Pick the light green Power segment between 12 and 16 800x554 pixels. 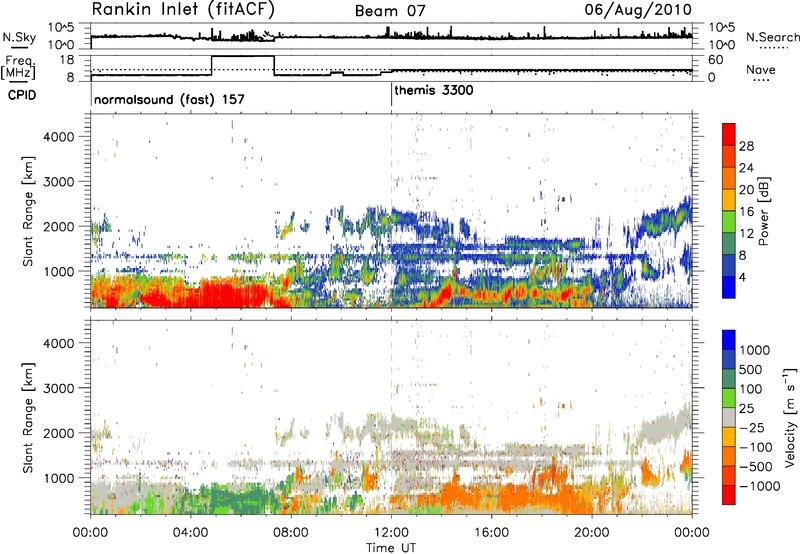coord(729,222)
